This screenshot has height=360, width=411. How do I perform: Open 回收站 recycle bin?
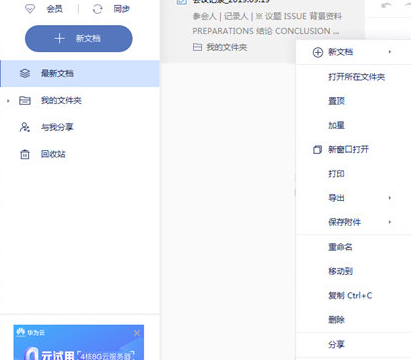53,154
